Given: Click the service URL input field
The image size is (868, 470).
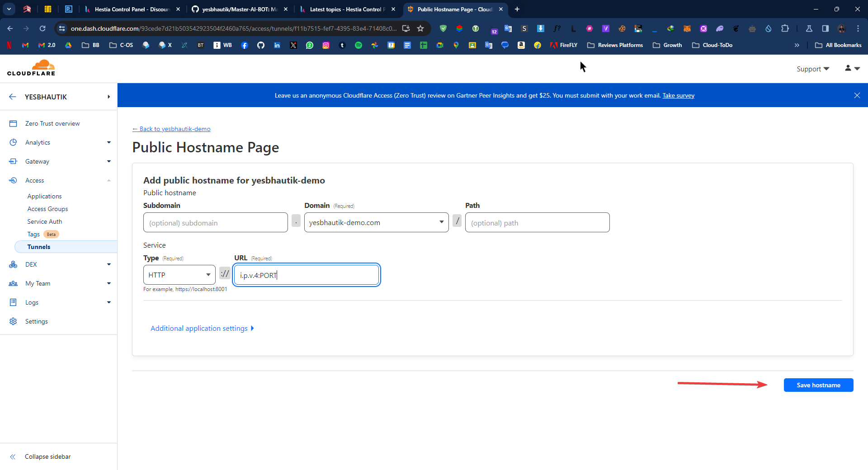Looking at the screenshot, I should pyautogui.click(x=307, y=275).
